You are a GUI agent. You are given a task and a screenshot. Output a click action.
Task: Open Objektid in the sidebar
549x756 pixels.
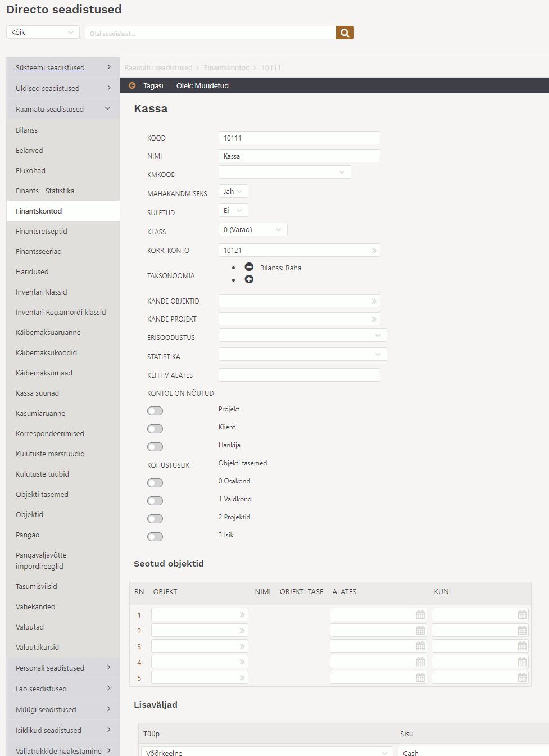[x=63, y=514]
